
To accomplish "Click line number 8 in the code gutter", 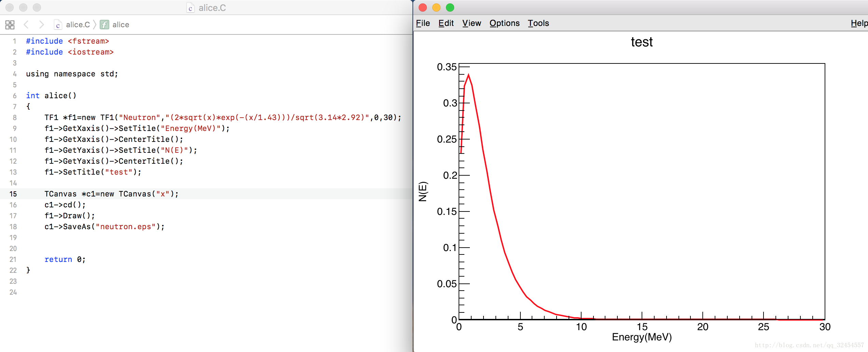I will click(x=15, y=118).
